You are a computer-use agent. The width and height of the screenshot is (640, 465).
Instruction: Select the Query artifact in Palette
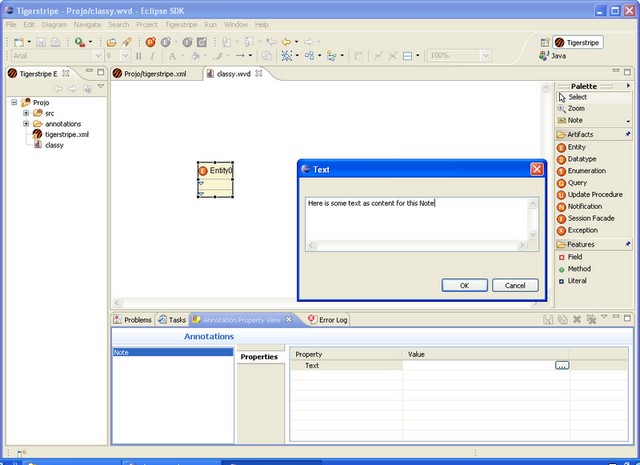tap(572, 183)
